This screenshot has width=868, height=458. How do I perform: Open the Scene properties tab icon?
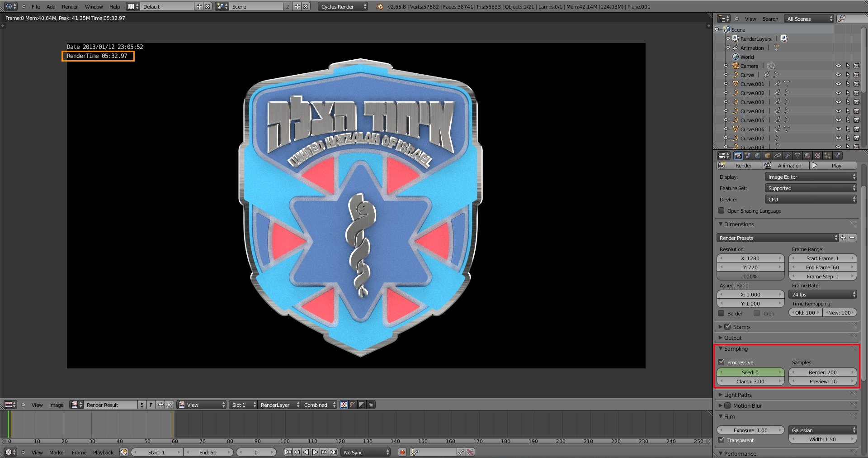click(748, 156)
